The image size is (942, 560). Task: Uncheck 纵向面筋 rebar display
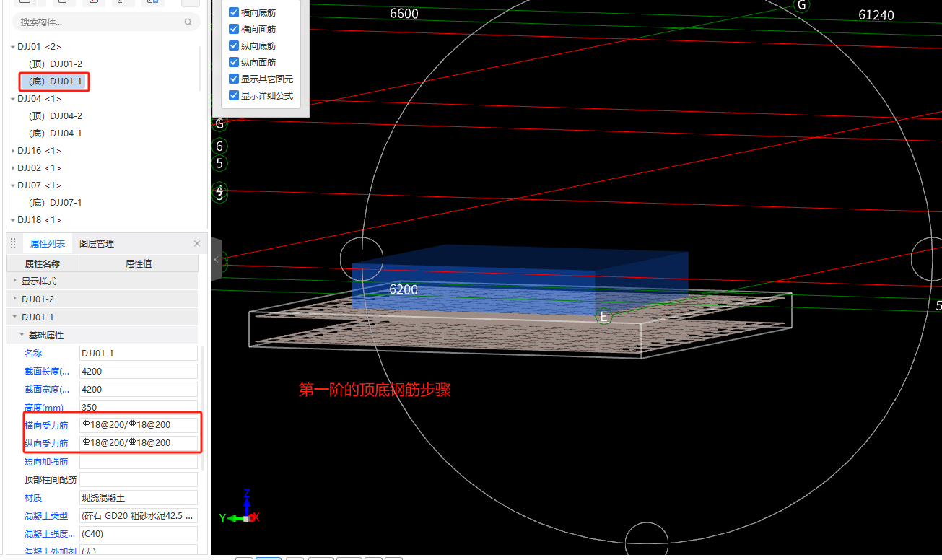(234, 62)
